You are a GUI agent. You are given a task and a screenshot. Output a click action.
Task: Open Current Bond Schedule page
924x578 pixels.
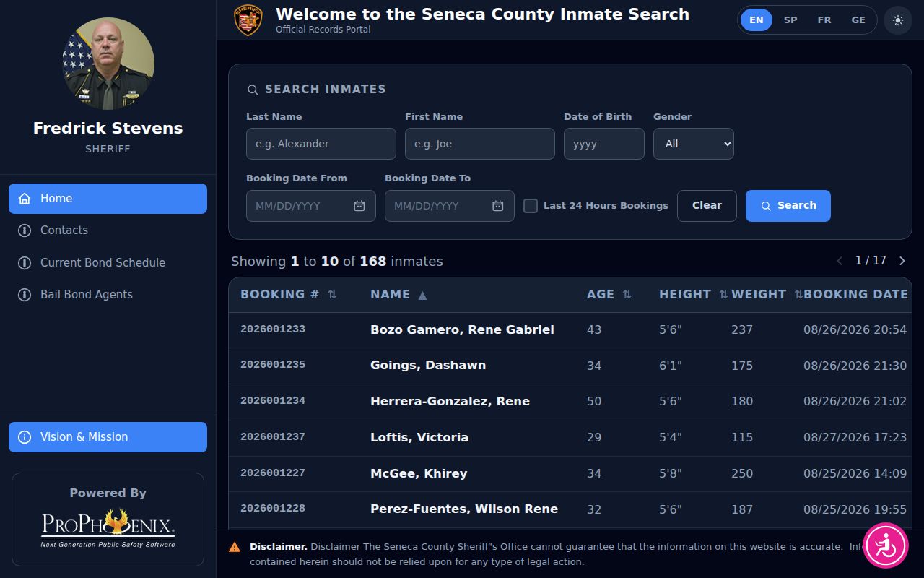click(108, 262)
